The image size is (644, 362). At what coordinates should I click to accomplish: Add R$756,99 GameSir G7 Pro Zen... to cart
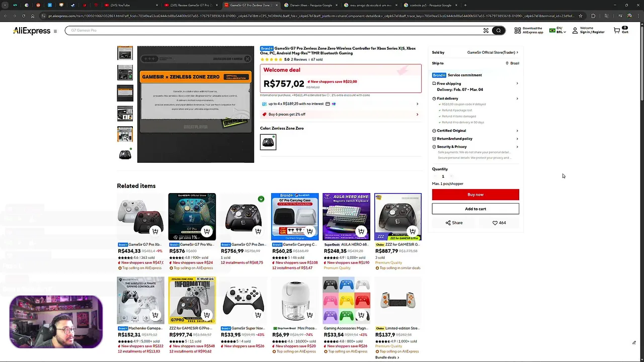(x=258, y=231)
